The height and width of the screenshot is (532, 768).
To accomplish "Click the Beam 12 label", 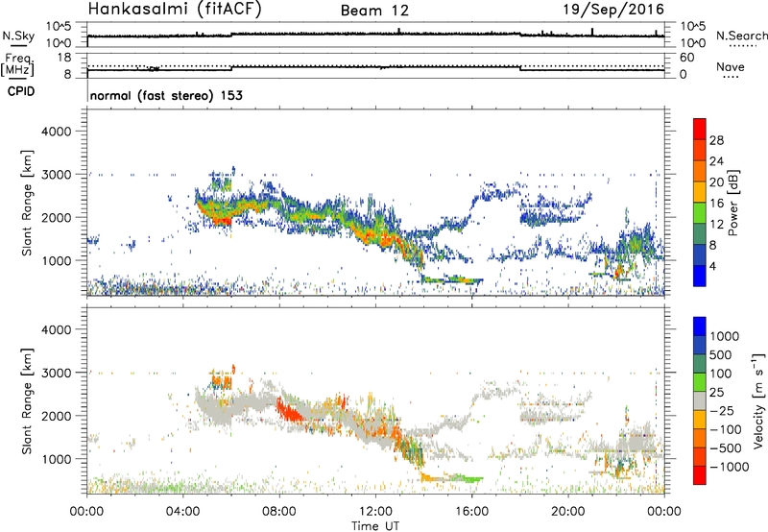I will (374, 11).
